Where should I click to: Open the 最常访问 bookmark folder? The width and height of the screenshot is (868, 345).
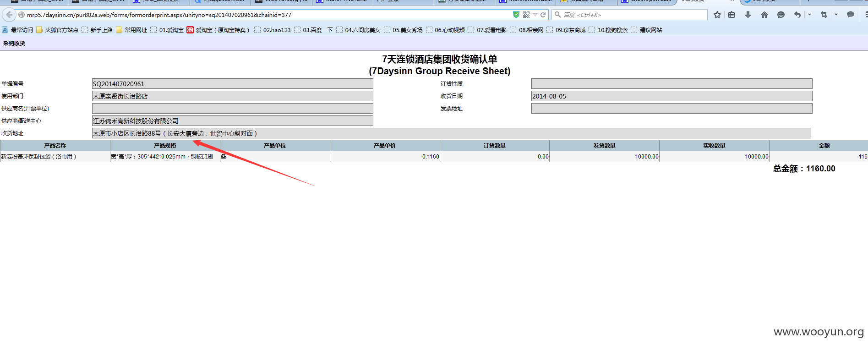[x=17, y=30]
